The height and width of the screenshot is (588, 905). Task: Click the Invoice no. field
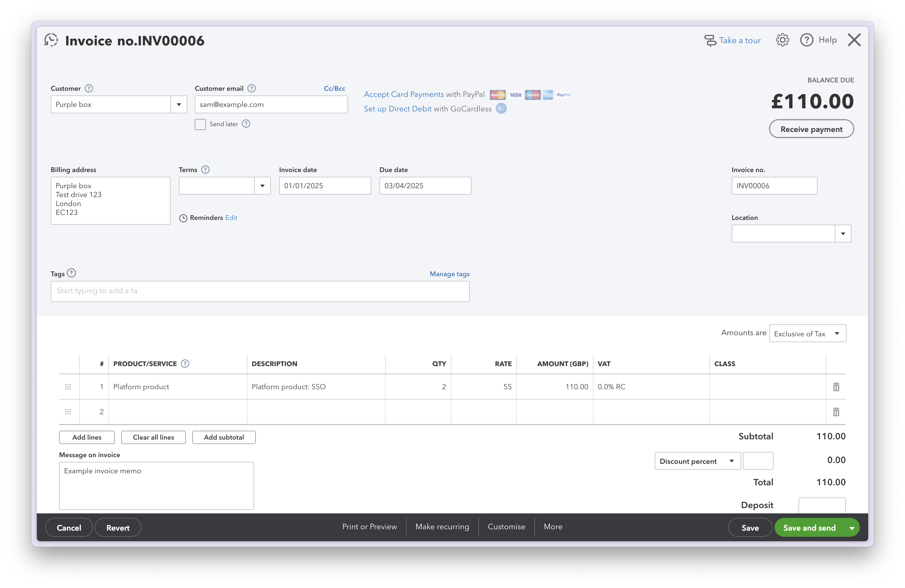[x=774, y=186]
